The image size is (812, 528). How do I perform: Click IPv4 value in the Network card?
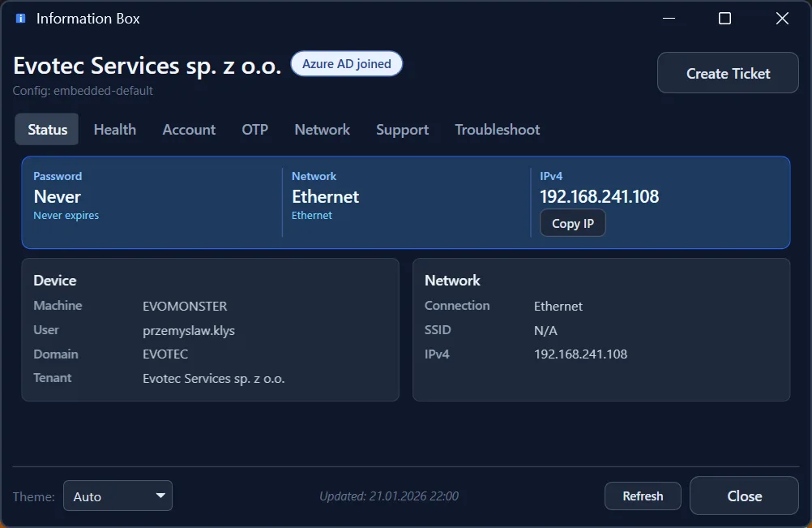(x=580, y=354)
